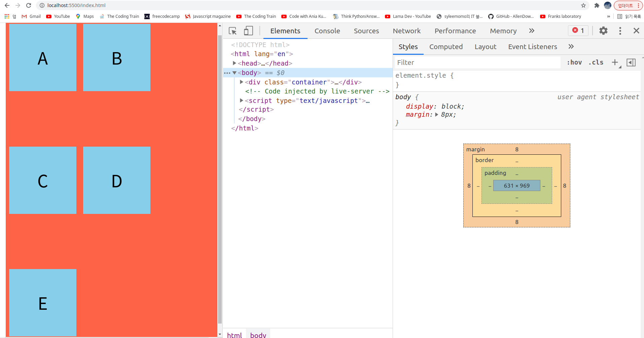Viewport: 644px width, 338px height.
Task: Select the DOCTYPE html row
Action: [x=260, y=45]
